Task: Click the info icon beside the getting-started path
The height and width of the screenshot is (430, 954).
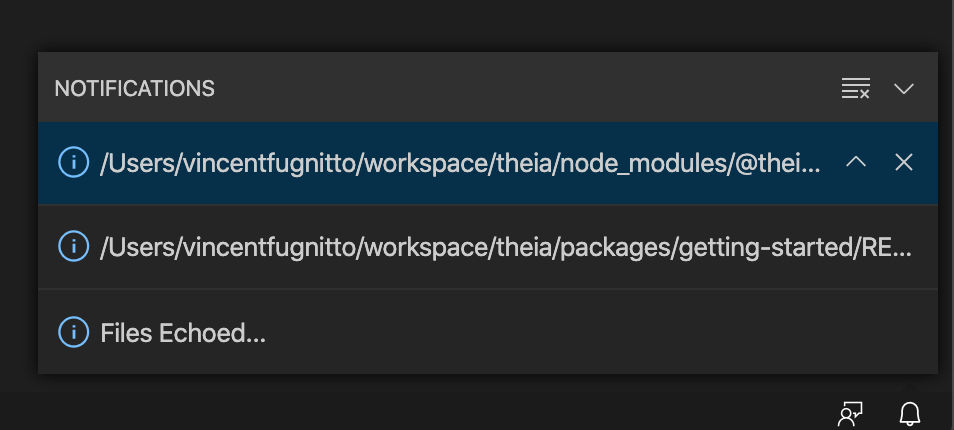Action: (74, 246)
